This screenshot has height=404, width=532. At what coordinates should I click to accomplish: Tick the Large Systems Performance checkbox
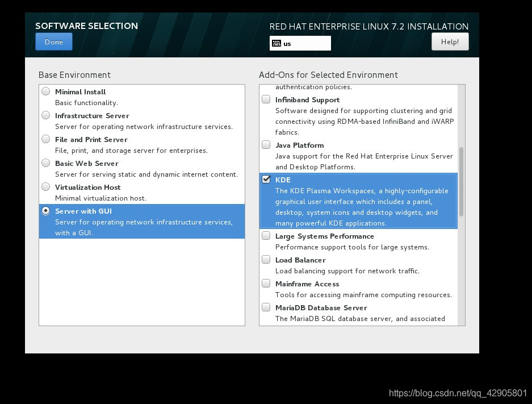point(266,236)
